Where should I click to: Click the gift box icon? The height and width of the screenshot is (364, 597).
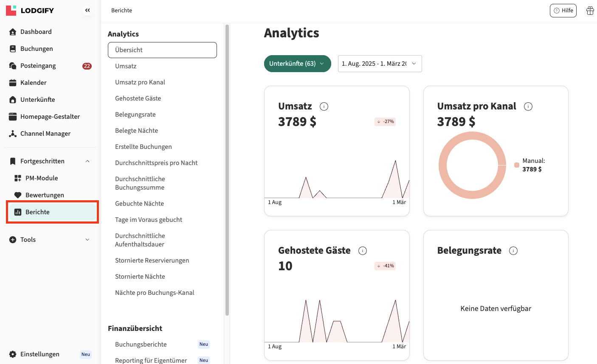(x=590, y=11)
